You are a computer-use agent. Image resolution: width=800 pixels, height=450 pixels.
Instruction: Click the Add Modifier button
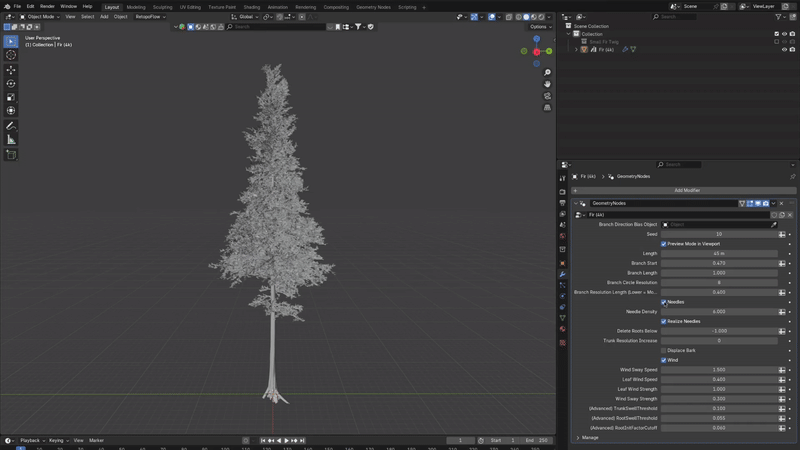[684, 190]
